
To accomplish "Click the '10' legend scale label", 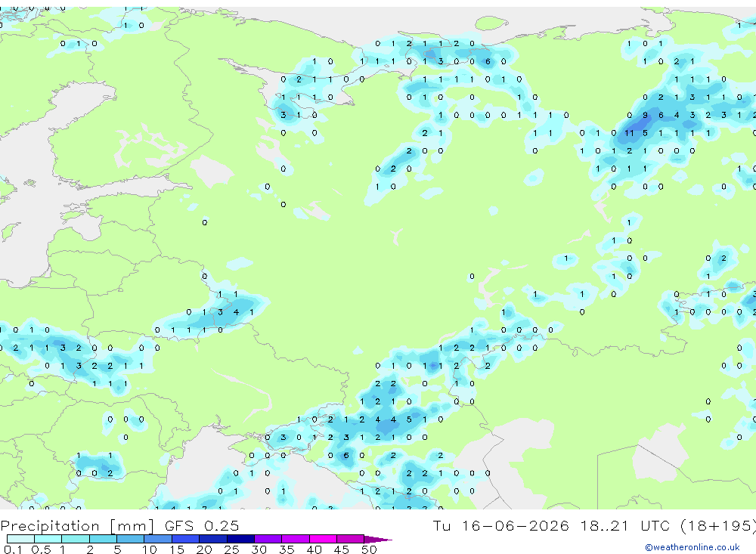I will [x=149, y=549].
